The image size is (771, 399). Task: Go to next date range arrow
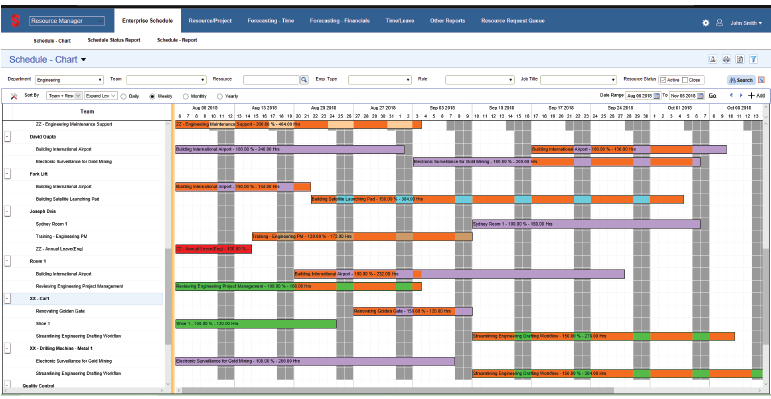click(741, 95)
